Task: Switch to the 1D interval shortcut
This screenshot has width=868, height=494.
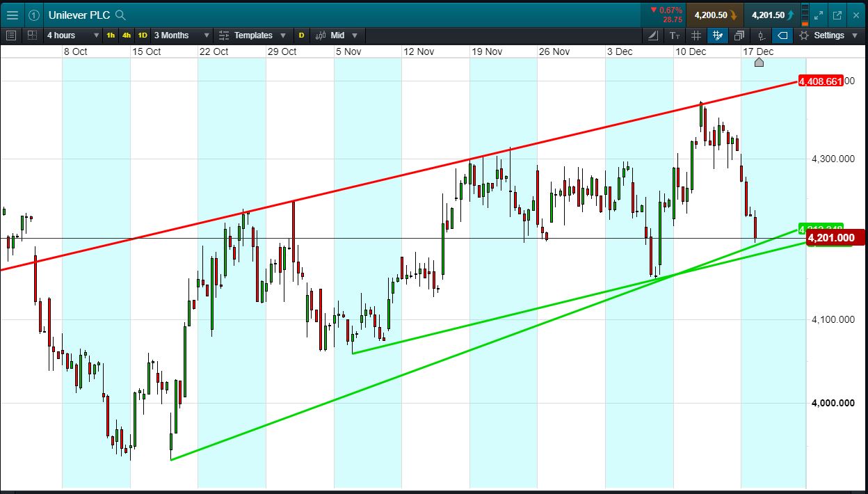Action: point(142,35)
